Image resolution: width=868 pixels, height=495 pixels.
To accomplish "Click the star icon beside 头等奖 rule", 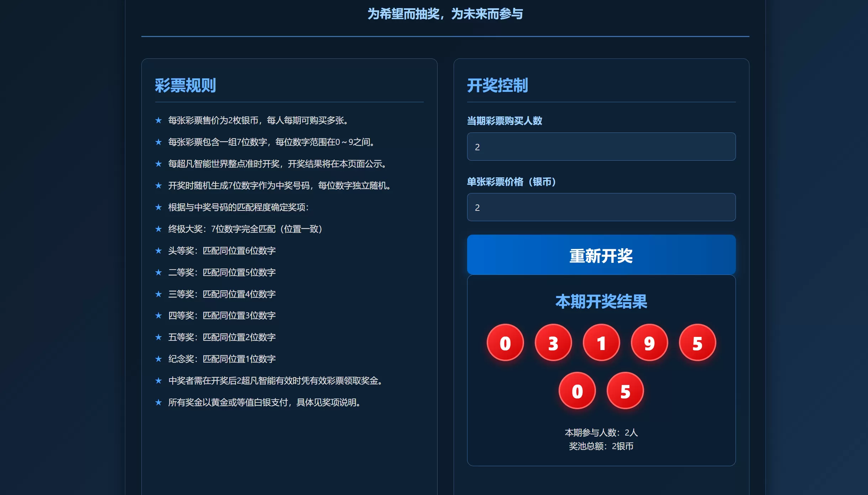I will coord(158,251).
